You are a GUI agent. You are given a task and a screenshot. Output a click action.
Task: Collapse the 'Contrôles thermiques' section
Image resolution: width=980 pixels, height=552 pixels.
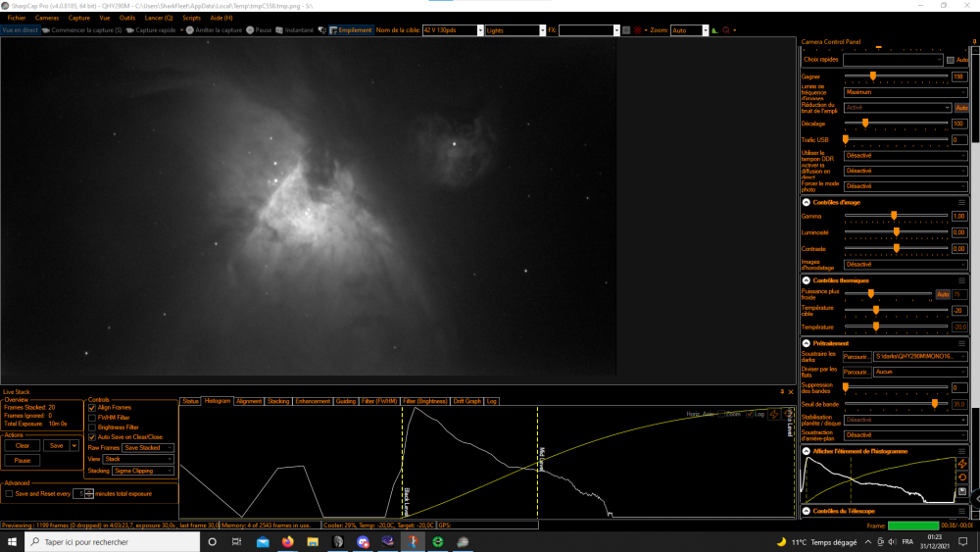point(807,280)
